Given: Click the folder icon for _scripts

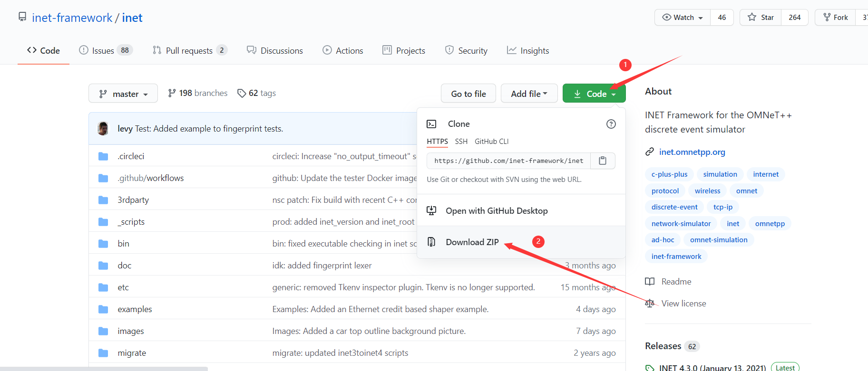Looking at the screenshot, I should (x=103, y=222).
